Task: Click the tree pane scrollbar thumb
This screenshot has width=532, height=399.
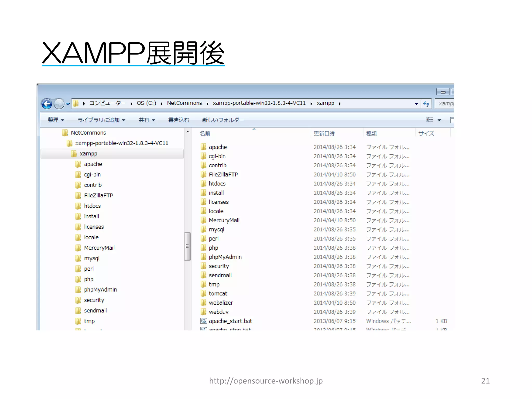Action: coord(187,246)
